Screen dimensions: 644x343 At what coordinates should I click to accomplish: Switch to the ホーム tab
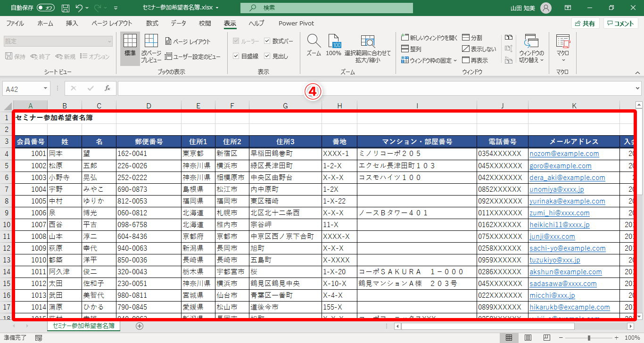[x=45, y=24]
